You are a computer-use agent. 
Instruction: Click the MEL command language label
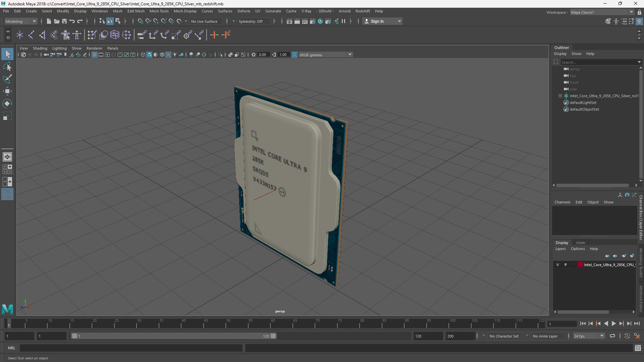click(11, 348)
